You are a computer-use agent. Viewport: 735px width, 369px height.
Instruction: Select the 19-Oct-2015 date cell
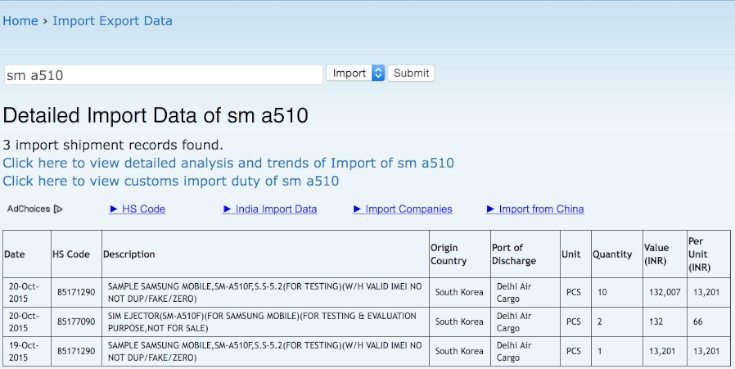pyautogui.click(x=27, y=351)
